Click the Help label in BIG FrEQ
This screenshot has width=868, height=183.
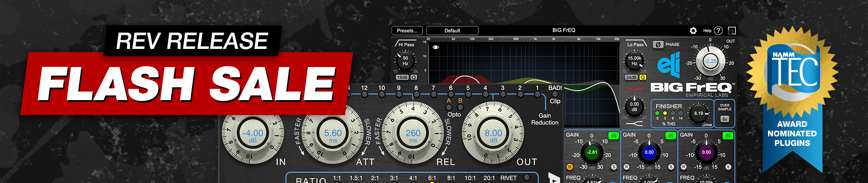point(707,31)
